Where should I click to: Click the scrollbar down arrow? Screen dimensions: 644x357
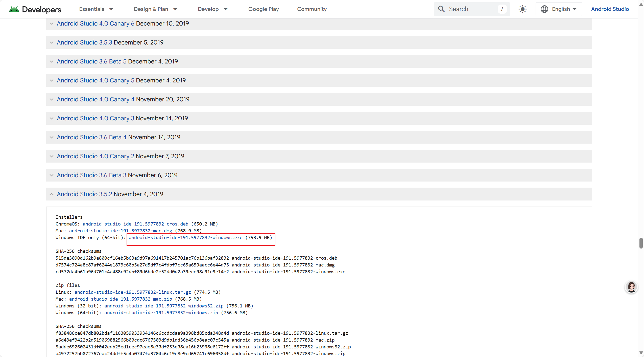(x=641, y=353)
